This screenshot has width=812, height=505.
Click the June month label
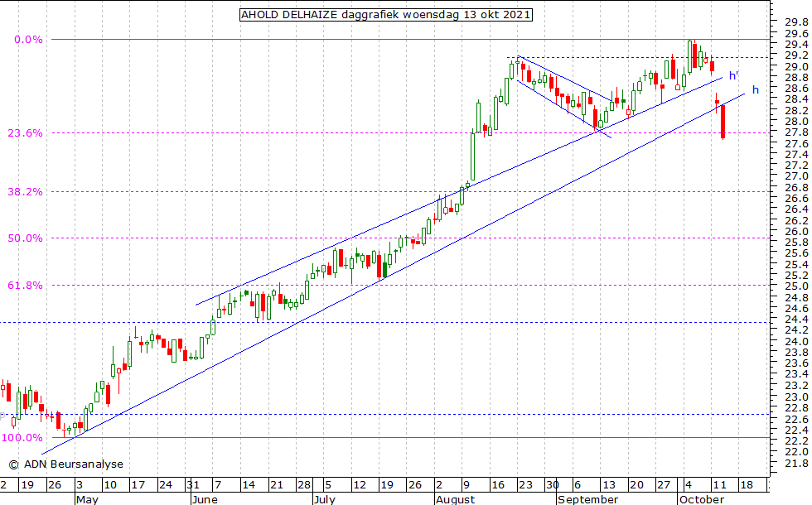pyautogui.click(x=205, y=499)
